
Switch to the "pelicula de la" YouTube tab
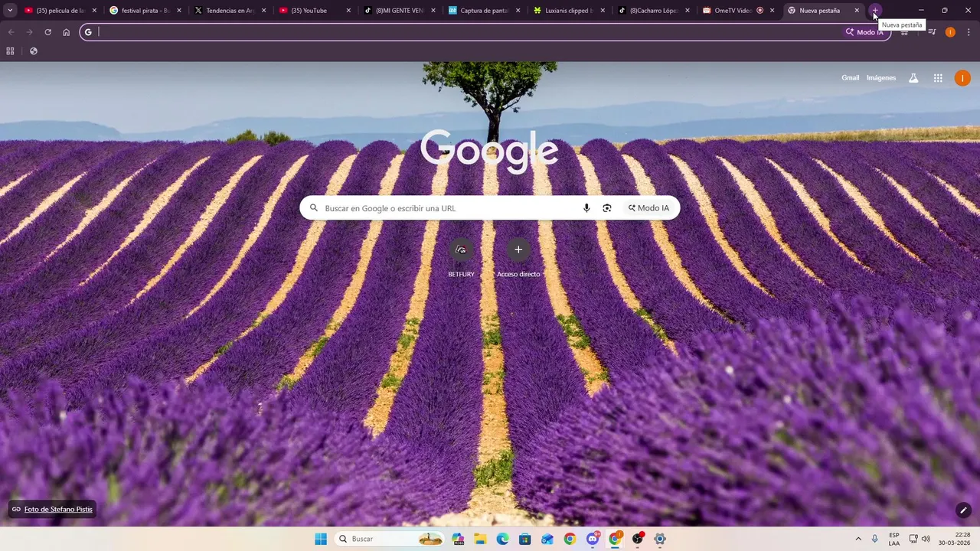pyautogui.click(x=60, y=11)
